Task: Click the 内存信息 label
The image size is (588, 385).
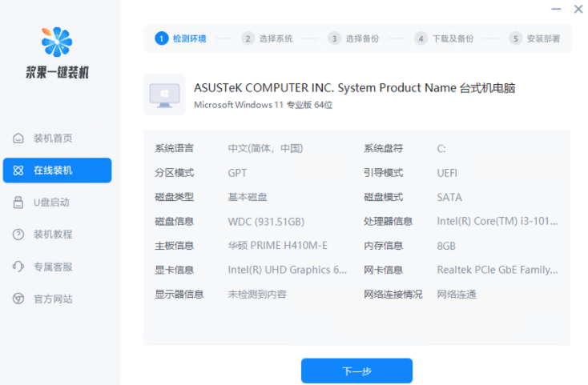Action: click(383, 246)
